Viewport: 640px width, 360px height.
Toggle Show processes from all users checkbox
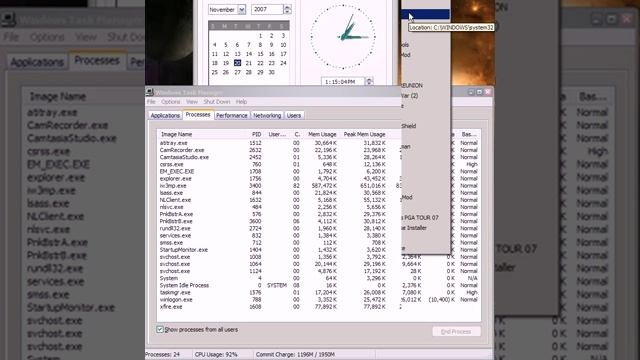(x=160, y=329)
